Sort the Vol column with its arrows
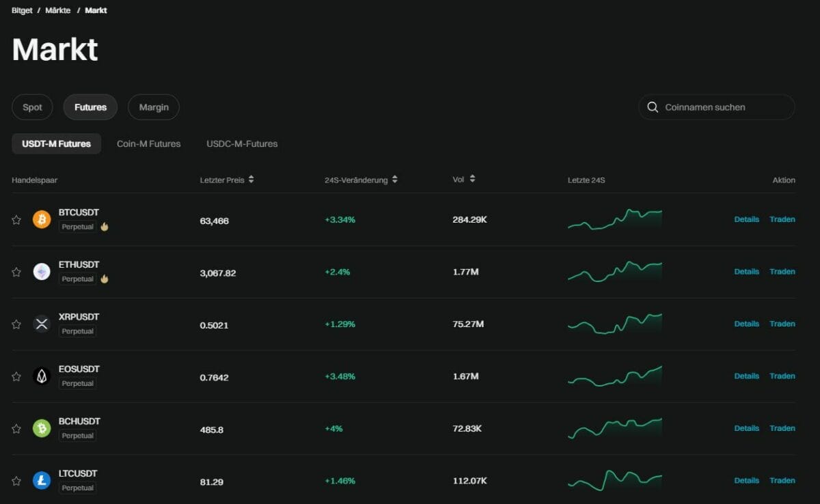This screenshot has width=820, height=504. [x=472, y=178]
